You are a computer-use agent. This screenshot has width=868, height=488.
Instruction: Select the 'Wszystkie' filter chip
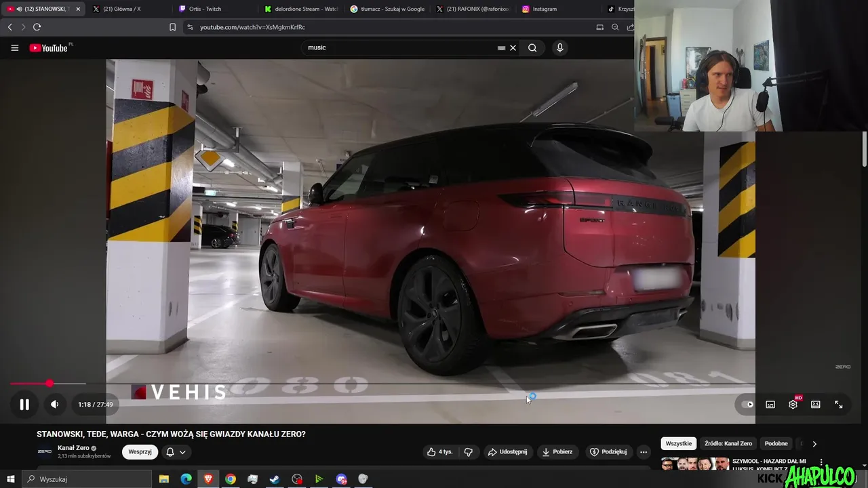coord(679,443)
